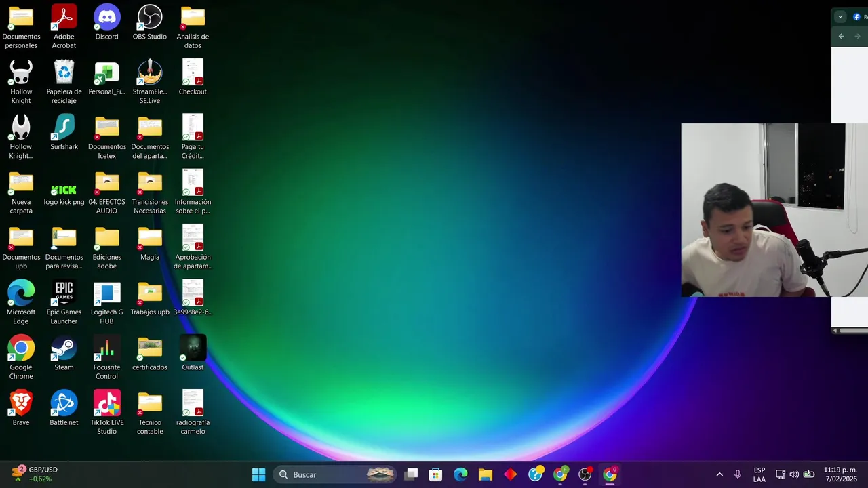868x488 pixels.
Task: Open the ESP LAA language switcher
Action: 759,474
